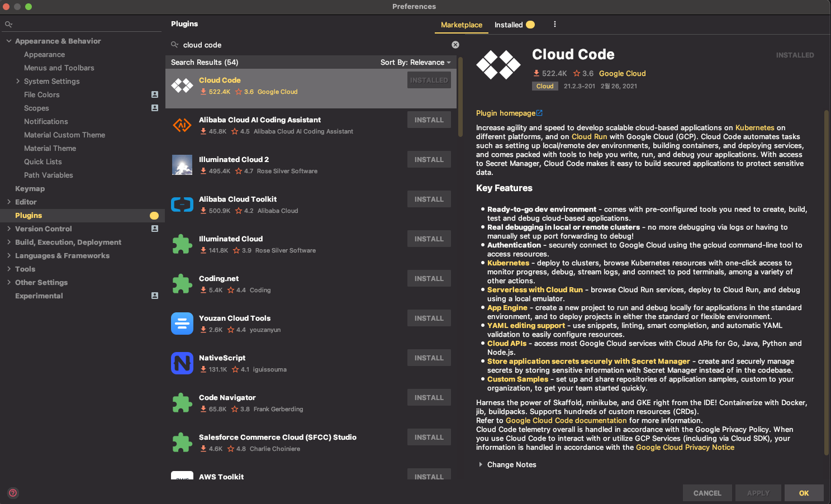
Task: Install the Alibaba Cloud Toolkit plugin
Action: tap(429, 199)
